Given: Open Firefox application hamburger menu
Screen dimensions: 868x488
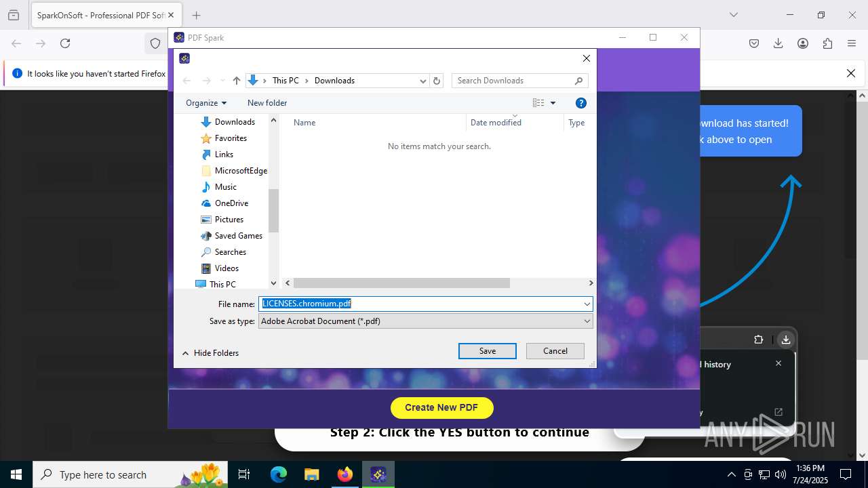Looking at the screenshot, I should point(852,43).
